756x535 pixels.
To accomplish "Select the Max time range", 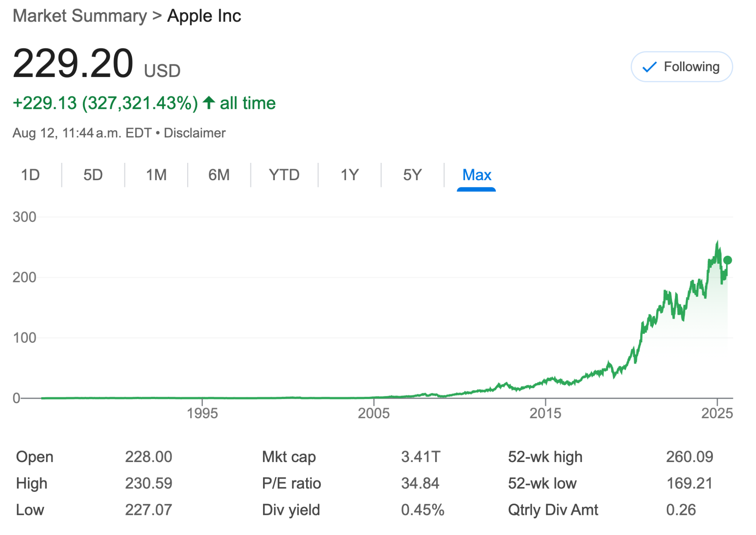I will (477, 175).
